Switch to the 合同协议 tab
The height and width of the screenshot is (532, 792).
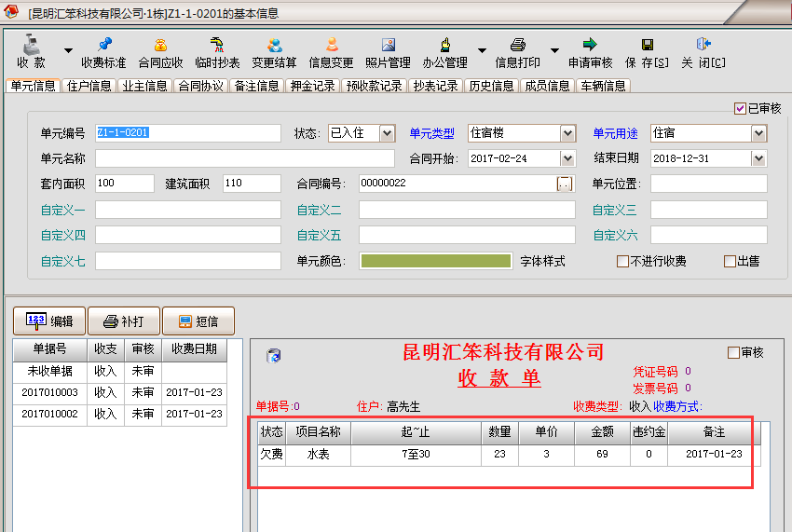pos(201,86)
